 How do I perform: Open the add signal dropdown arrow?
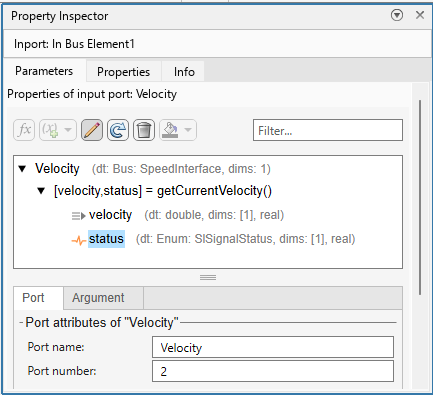pos(68,130)
